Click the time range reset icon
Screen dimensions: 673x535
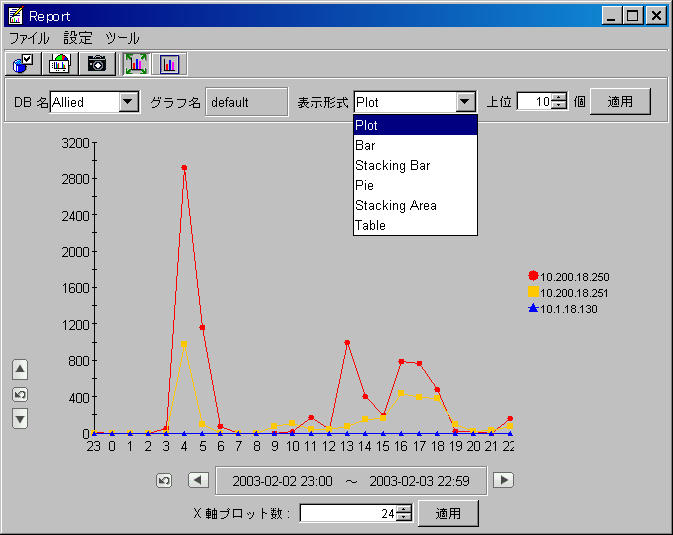(164, 480)
